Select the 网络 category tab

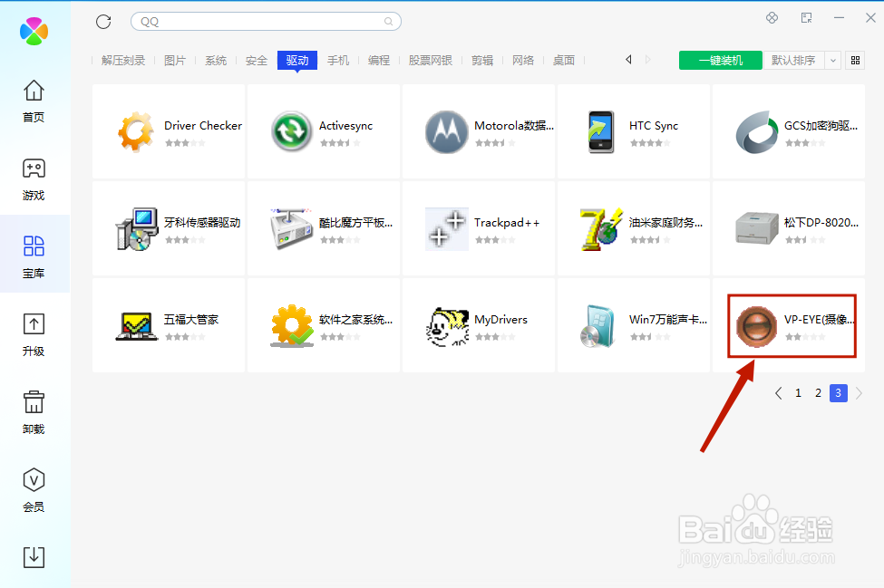click(523, 61)
